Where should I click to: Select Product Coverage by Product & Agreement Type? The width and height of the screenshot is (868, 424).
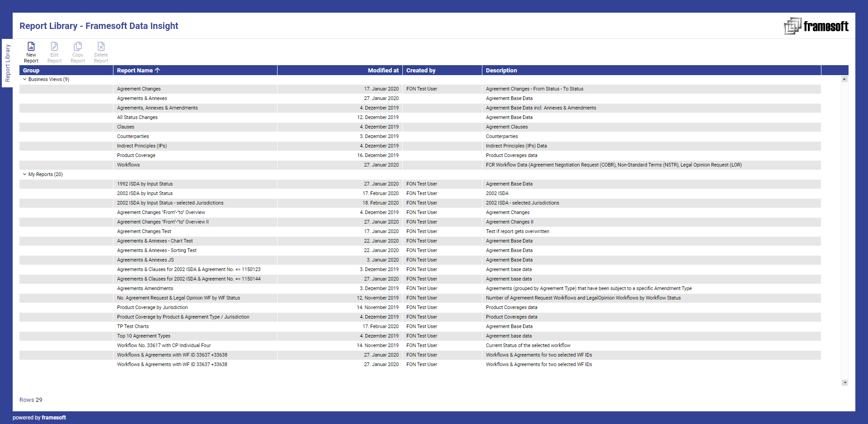[x=183, y=317]
